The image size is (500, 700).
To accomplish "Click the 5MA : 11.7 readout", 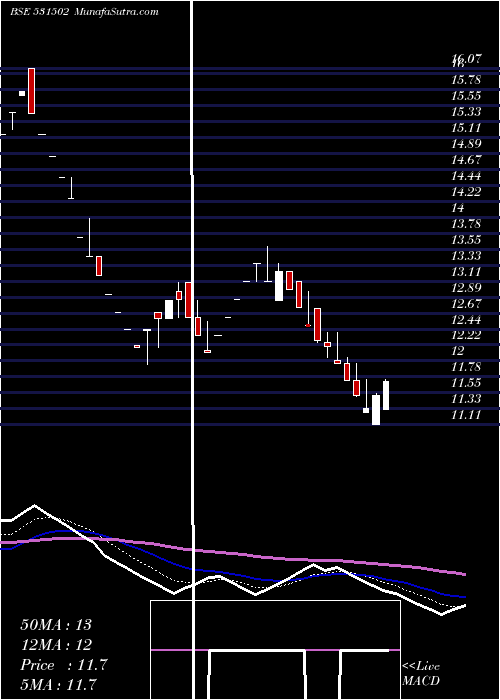I will point(58,685).
